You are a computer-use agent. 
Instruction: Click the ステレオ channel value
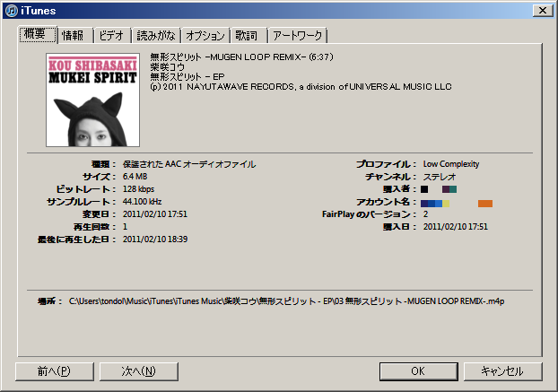[x=440, y=177]
